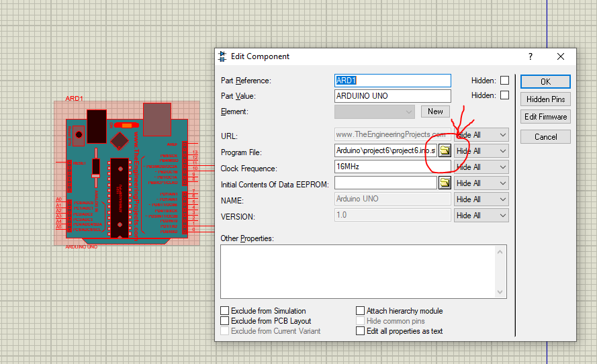Click the power jack on Arduino board
597x364 pixels.
97,126
